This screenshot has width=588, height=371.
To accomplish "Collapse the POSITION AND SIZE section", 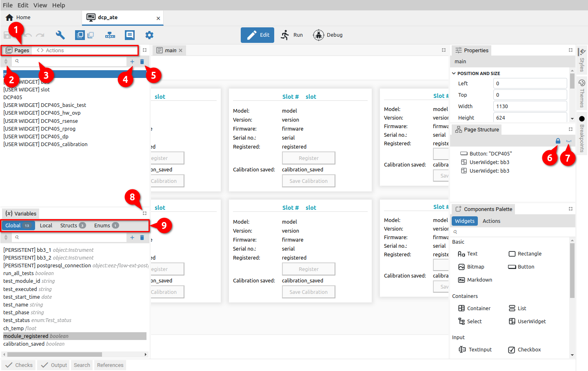I will (x=454, y=73).
